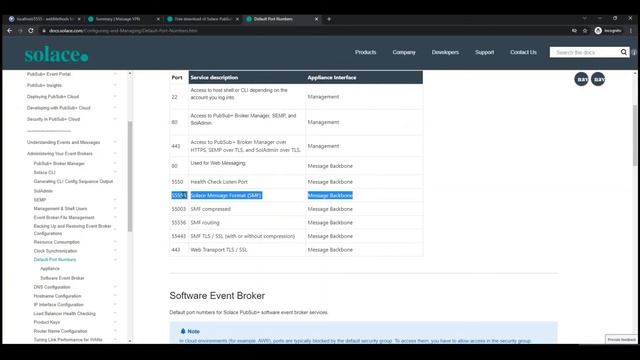The image size is (640, 360).
Task: Open Management & Shell Users link
Action: (x=60, y=209)
